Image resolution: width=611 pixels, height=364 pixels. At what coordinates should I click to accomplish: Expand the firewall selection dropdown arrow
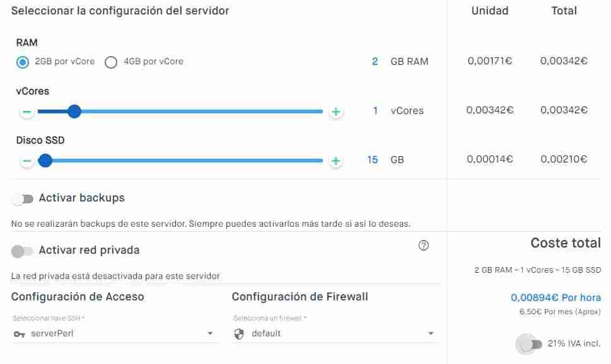click(431, 333)
